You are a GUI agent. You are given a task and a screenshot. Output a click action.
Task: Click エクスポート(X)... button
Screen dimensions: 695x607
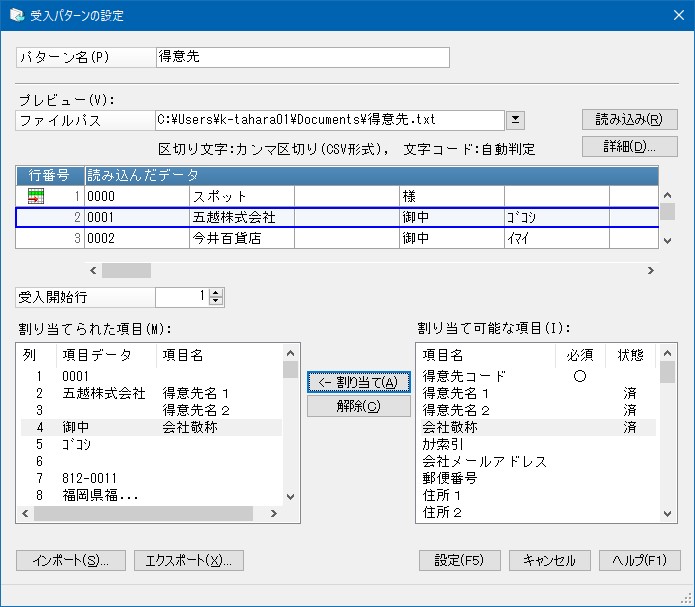click(189, 560)
